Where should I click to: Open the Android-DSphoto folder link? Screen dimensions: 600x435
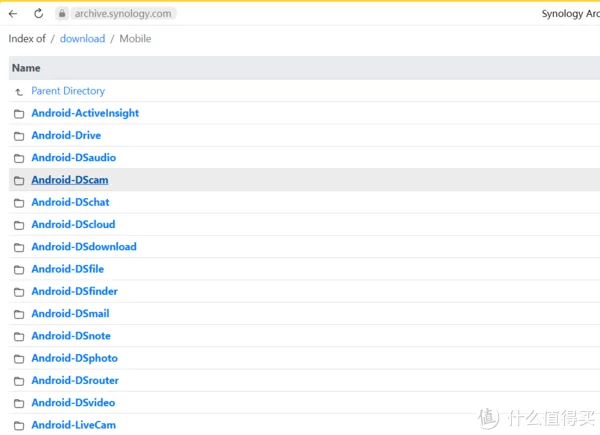(75, 358)
